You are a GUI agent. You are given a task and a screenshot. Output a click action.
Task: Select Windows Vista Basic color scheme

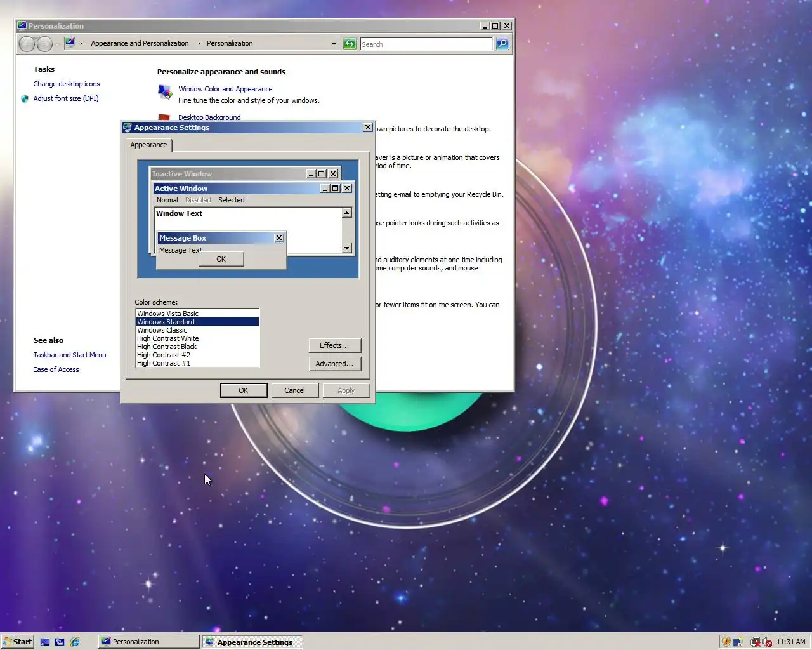click(x=197, y=314)
